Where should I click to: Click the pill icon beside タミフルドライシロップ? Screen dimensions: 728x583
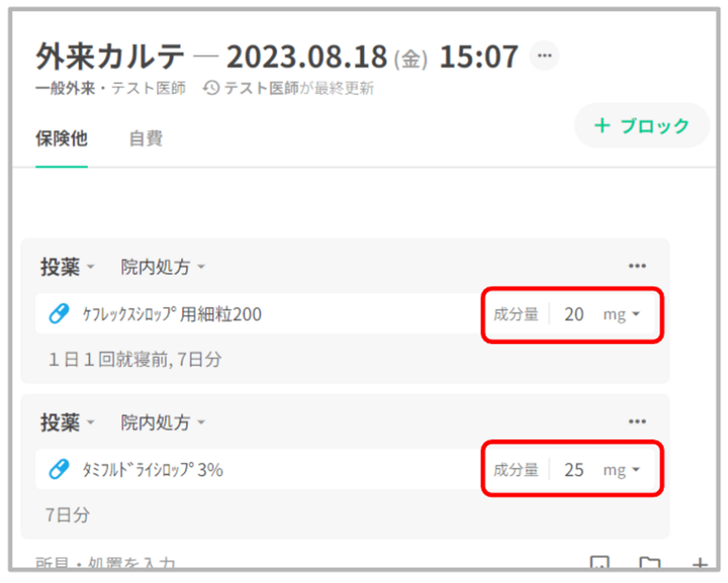tap(59, 469)
